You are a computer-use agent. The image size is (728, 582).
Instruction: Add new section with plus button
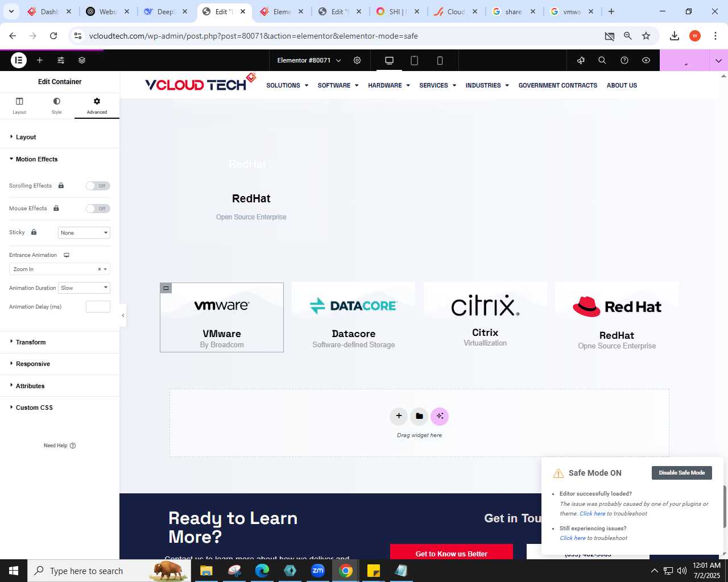pyautogui.click(x=399, y=416)
